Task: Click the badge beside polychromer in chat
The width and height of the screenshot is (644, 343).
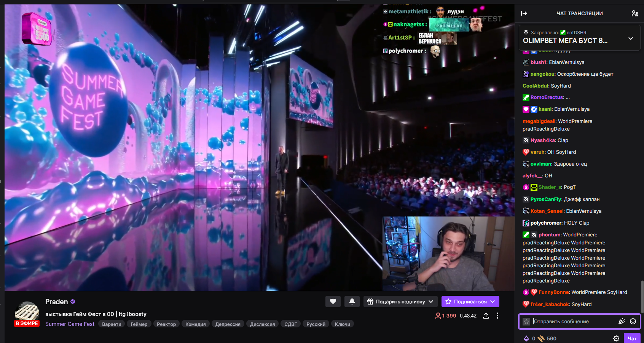Action: tap(526, 223)
